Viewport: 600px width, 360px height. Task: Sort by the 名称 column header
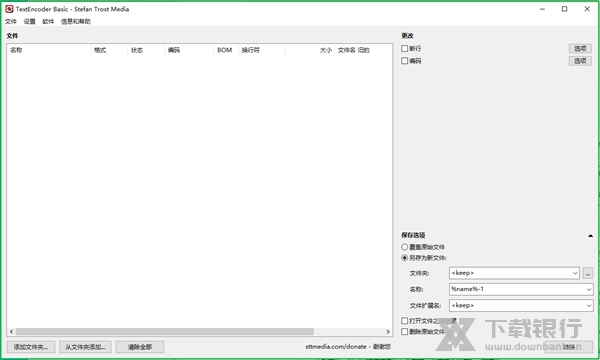coord(49,50)
